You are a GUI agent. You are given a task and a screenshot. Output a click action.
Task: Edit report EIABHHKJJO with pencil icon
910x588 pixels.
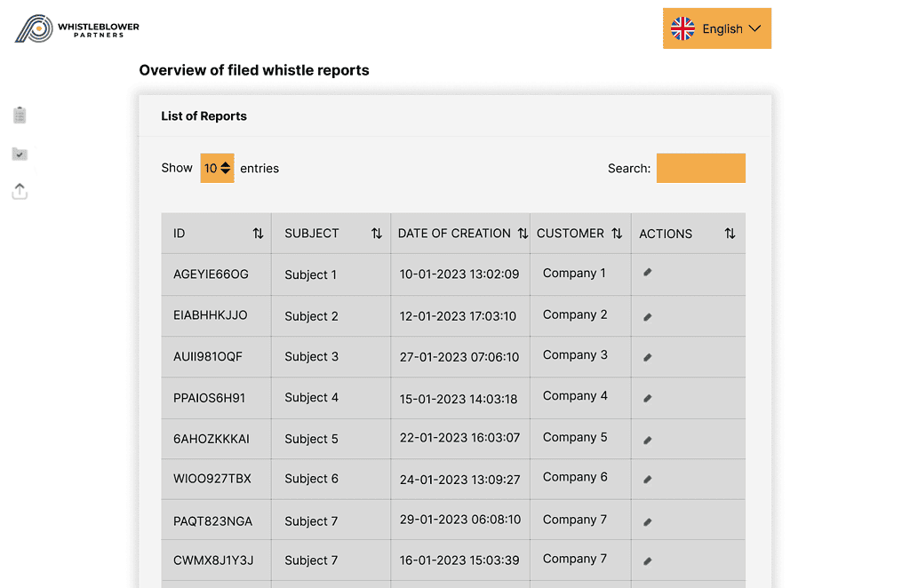[x=648, y=316]
